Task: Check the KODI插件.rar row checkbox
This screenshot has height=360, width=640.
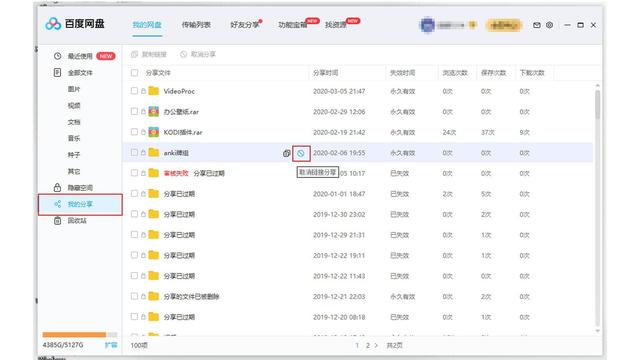Action: pos(134,132)
